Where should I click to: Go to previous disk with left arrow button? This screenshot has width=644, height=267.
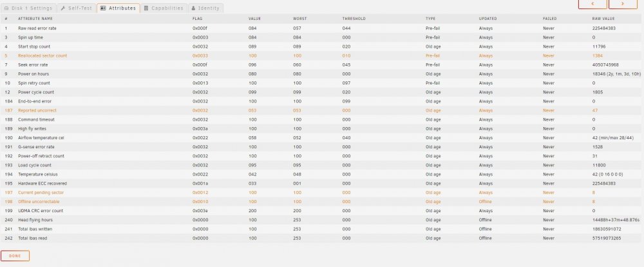pyautogui.click(x=592, y=3)
